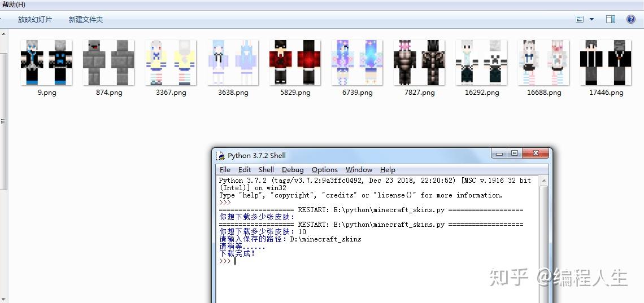The height and width of the screenshot is (303, 644).
Task: Click the change view icon in Explorer
Action: tap(580, 19)
